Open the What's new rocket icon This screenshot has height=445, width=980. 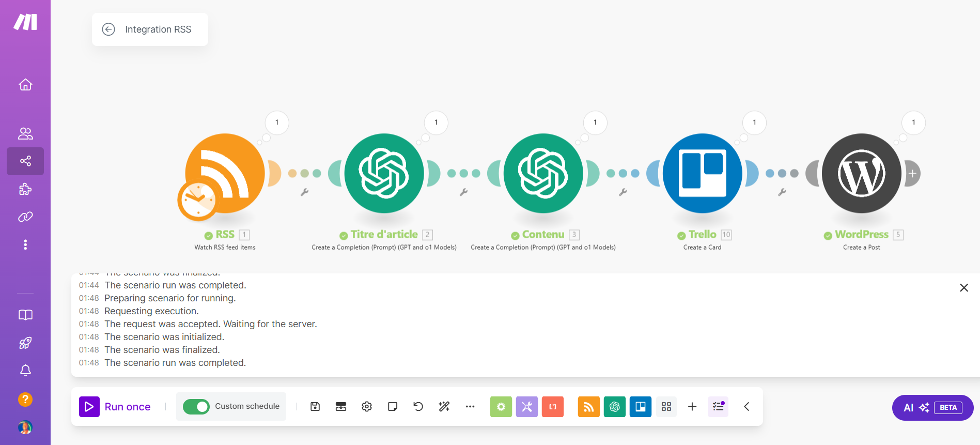pos(25,343)
